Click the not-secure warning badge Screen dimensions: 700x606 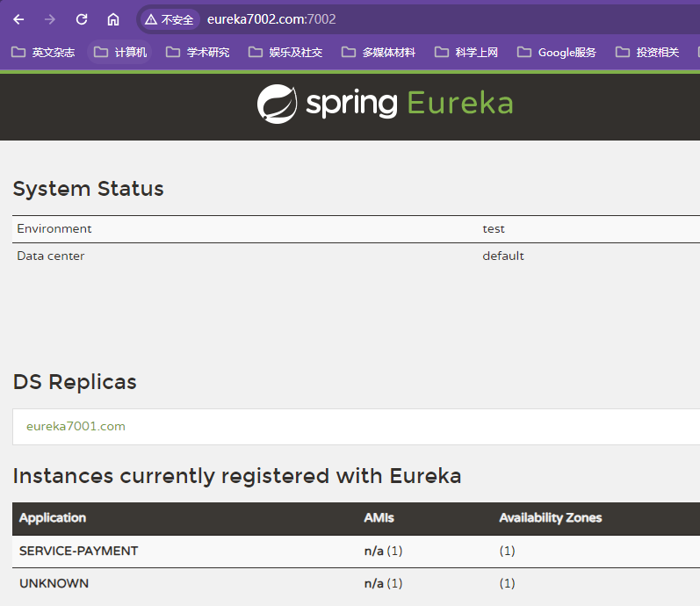pyautogui.click(x=170, y=19)
